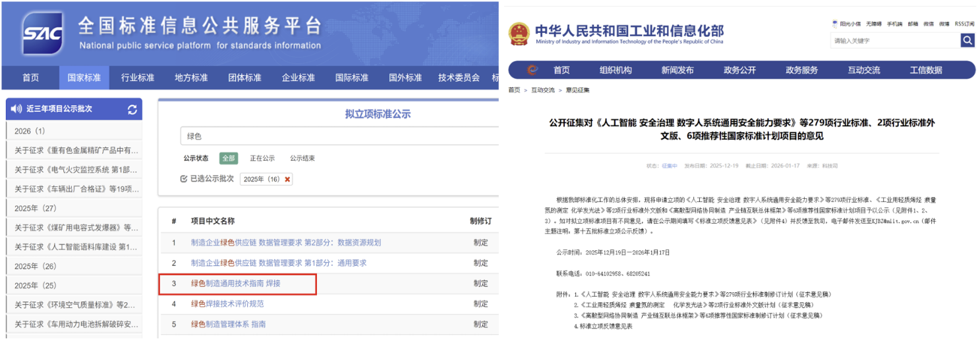Screen dimensions: 980x341
Task: Click the MIIT national emblem logo
Action: pos(519,33)
